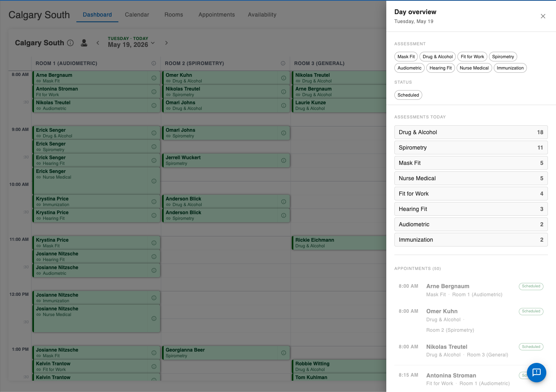Open Anderson Blick Spirometry booking

tap(226, 215)
